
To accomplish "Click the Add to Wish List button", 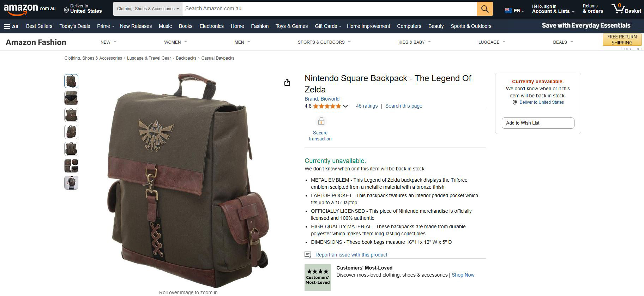I will point(538,123).
